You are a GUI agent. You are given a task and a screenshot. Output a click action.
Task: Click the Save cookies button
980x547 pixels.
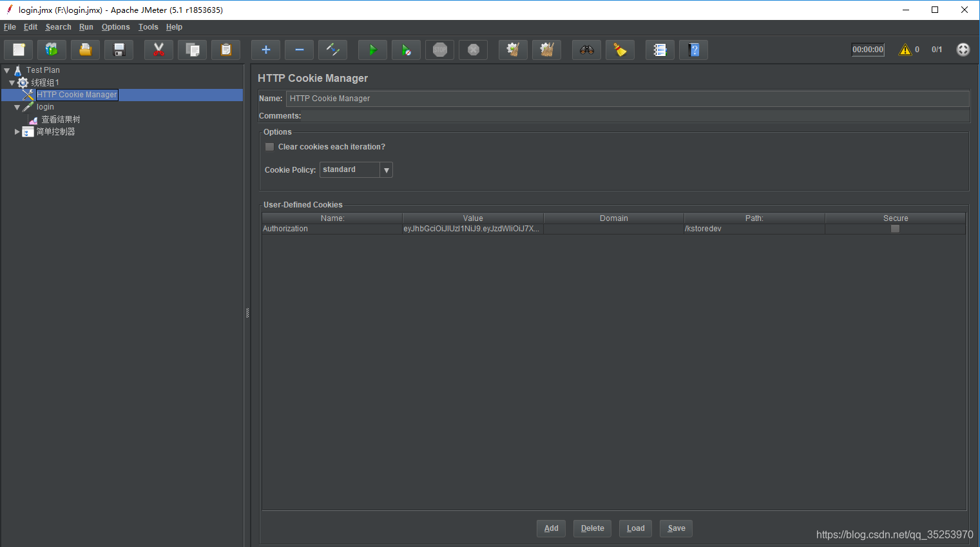(677, 528)
